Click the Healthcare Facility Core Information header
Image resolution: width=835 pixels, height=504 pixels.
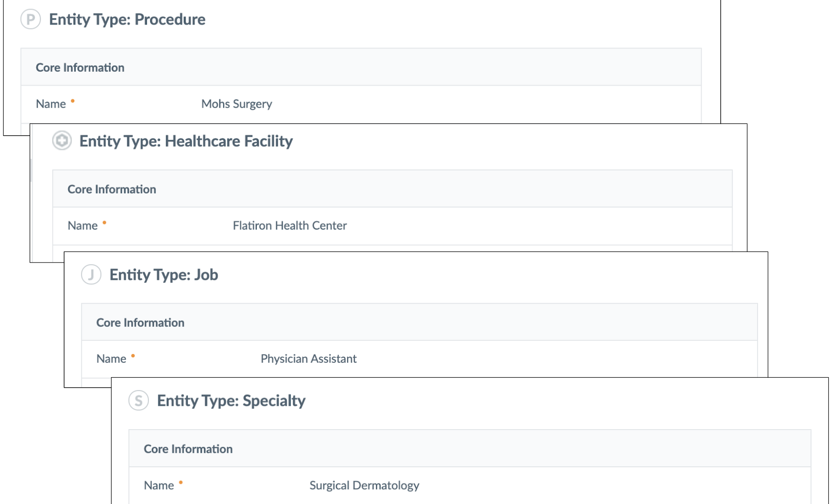click(x=393, y=189)
